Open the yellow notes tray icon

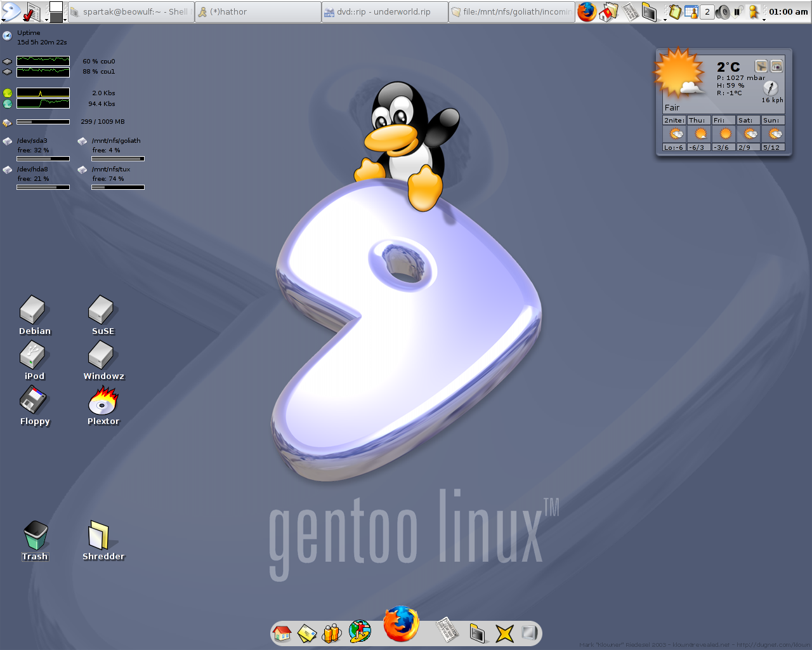675,12
